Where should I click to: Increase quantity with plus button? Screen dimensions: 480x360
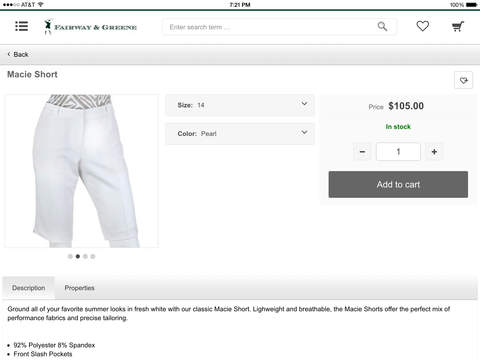[x=434, y=152]
